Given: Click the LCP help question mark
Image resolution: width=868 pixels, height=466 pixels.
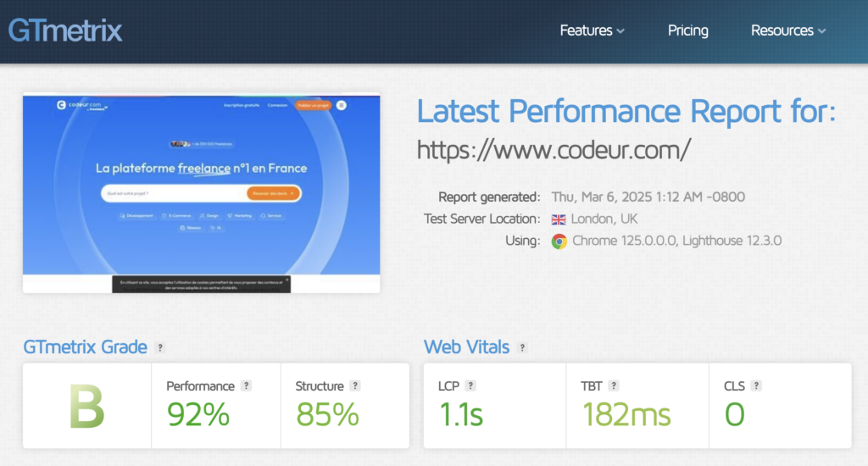Looking at the screenshot, I should pyautogui.click(x=470, y=386).
